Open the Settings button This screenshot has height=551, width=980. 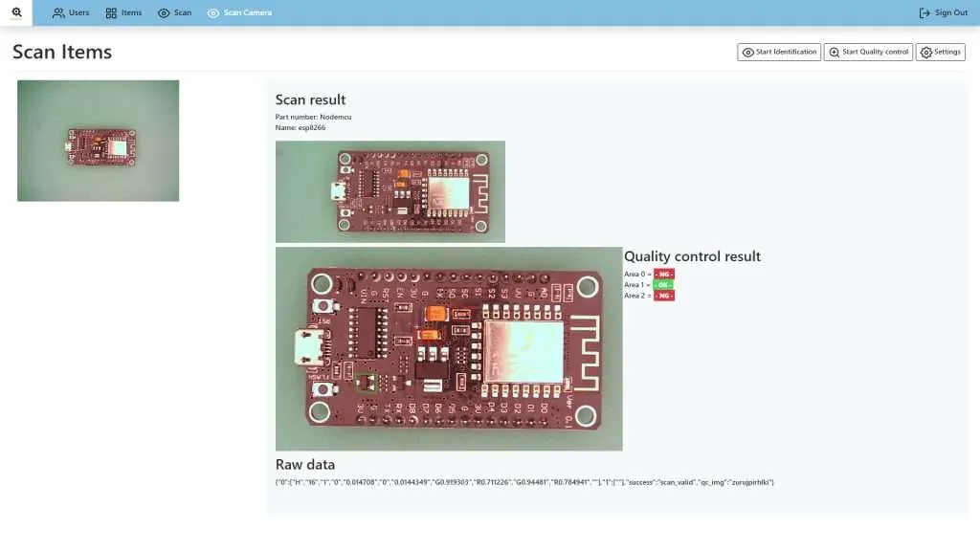(x=940, y=52)
